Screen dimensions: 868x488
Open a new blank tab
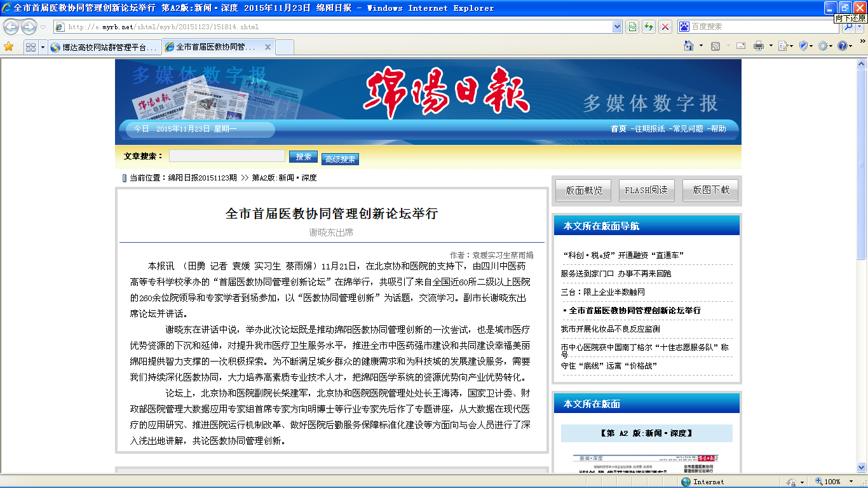pos(285,47)
